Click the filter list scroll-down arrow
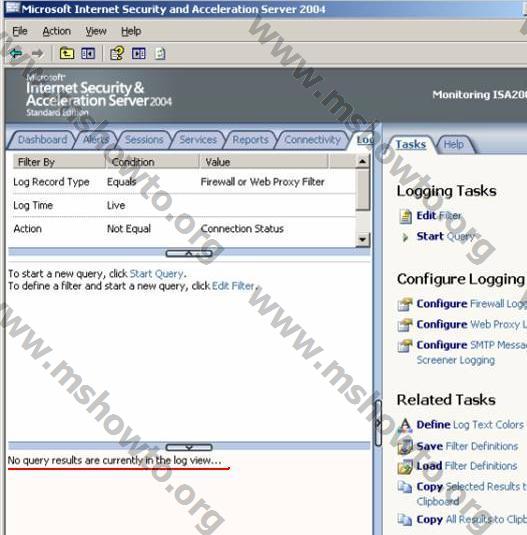 (362, 239)
